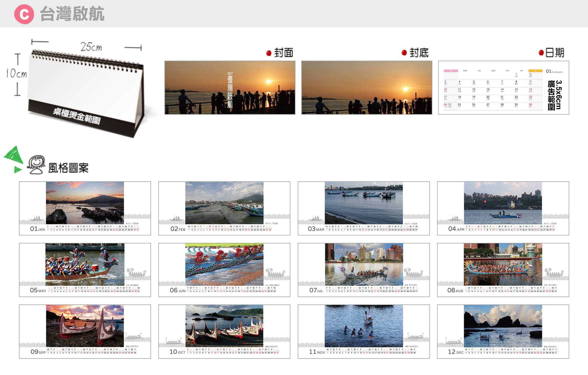Click the small boat line drawing on 01 JAN page
588x375 pixels.
coord(37,218)
